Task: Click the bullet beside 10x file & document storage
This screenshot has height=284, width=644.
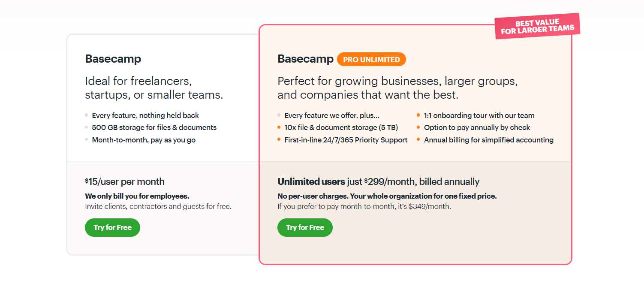Action: tap(279, 127)
